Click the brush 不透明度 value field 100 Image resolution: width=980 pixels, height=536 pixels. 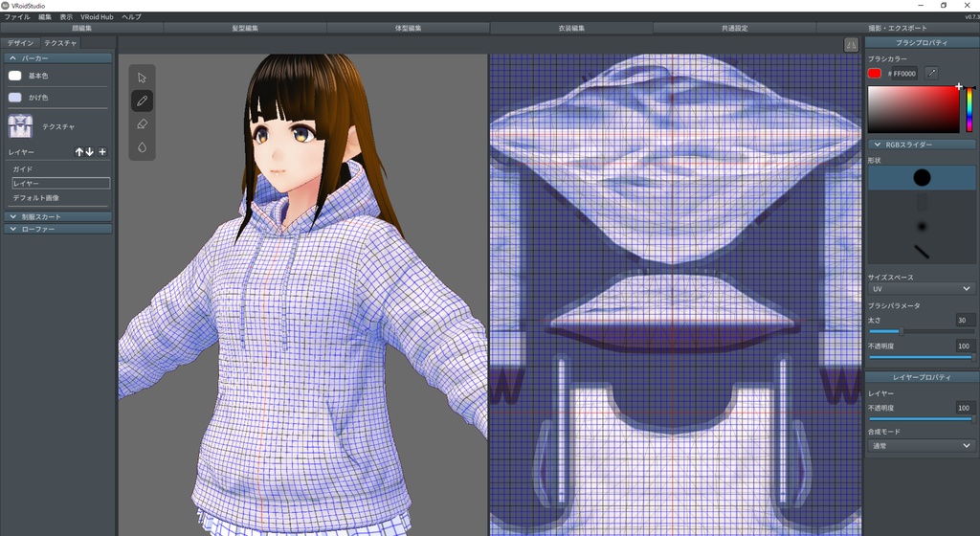coord(965,346)
